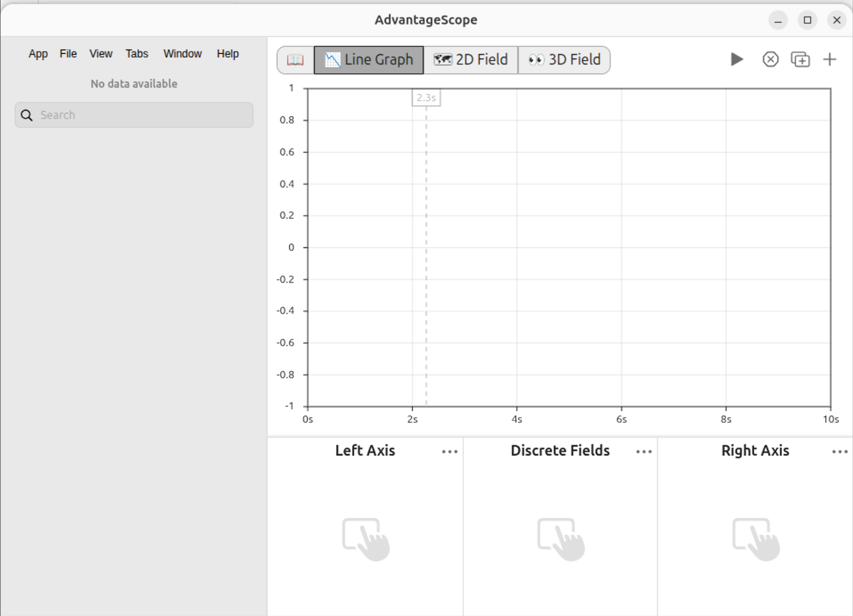Click the Left Axis heading
Image resolution: width=853 pixels, height=616 pixels.
pos(365,450)
